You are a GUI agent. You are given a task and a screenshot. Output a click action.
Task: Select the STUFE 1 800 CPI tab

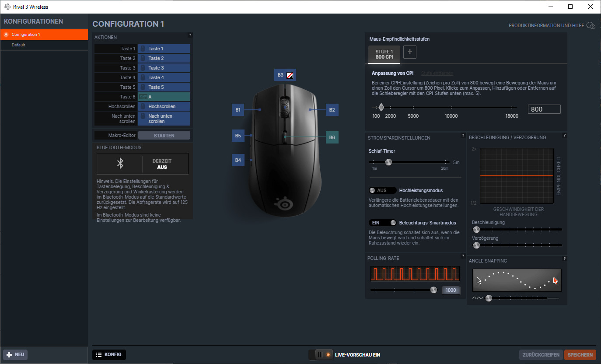tap(384, 54)
